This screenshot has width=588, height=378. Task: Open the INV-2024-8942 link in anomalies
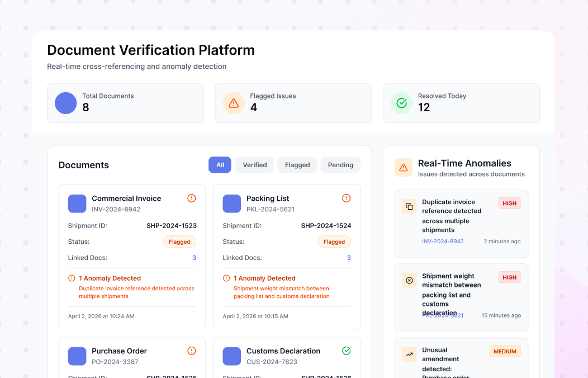click(x=443, y=242)
